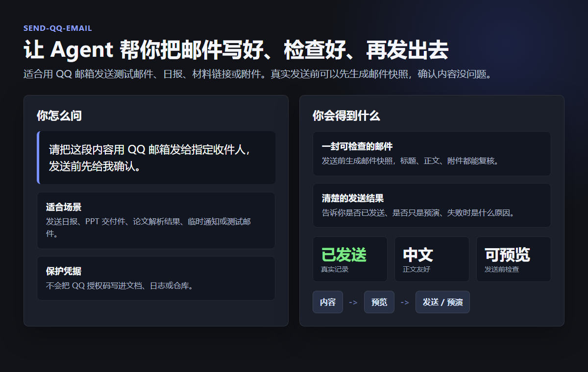This screenshot has width=588, height=372.
Task: Click the SEND-QQ-EMAIL label
Action: 58,28
